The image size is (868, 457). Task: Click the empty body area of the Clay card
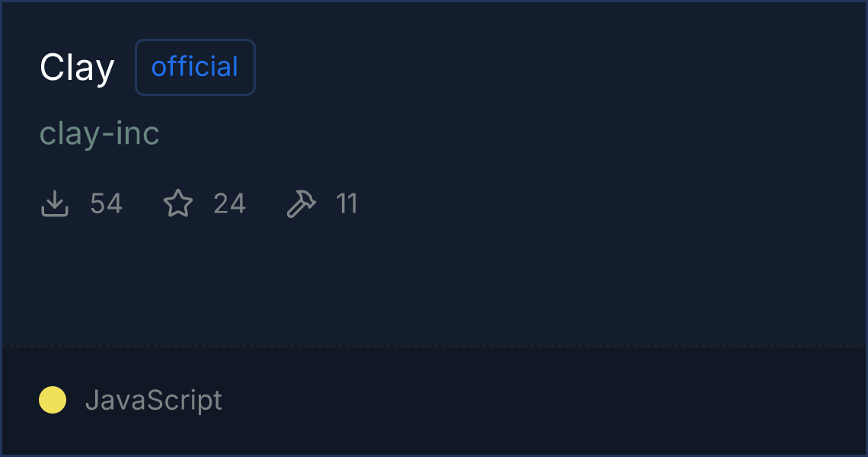(x=457, y=282)
